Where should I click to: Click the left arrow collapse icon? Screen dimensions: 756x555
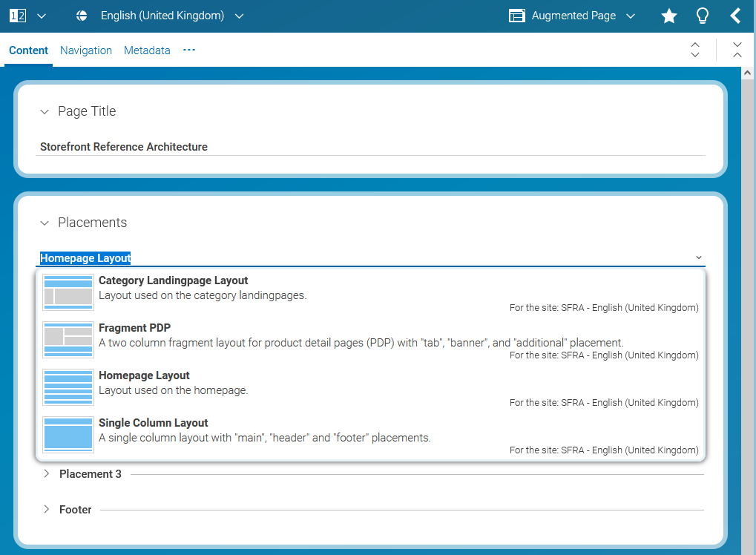[x=735, y=16]
